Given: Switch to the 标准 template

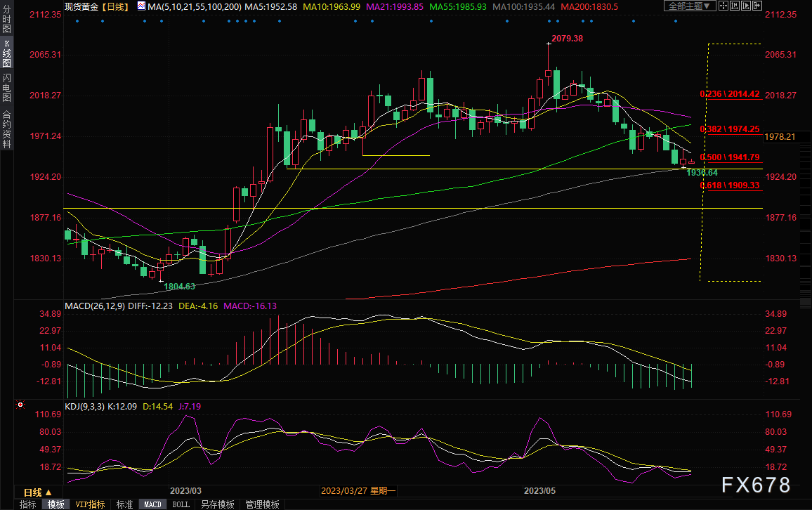Looking at the screenshot, I should 124,504.
